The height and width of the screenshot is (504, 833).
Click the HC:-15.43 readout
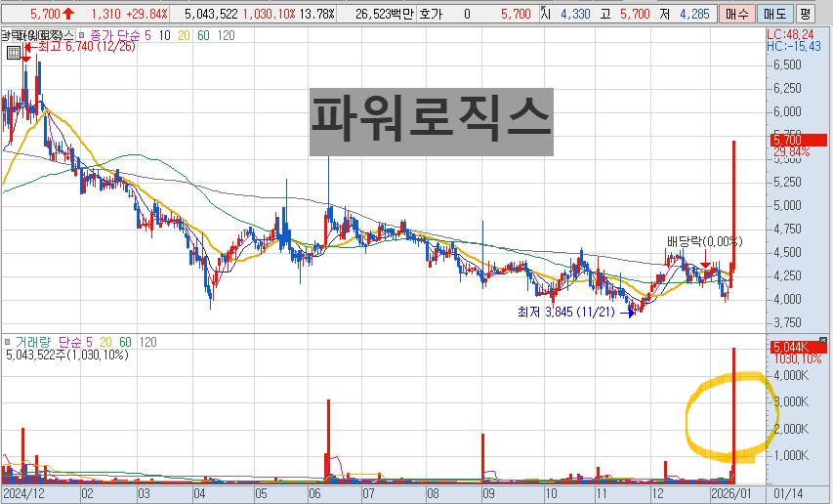point(793,47)
